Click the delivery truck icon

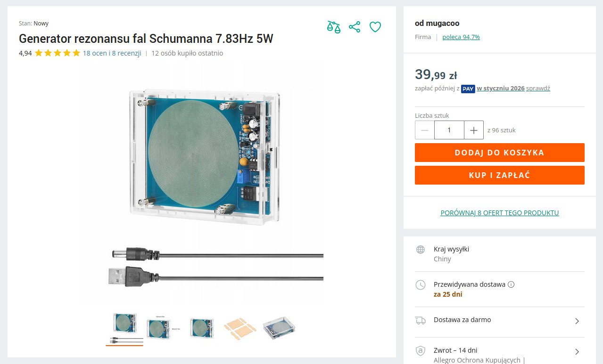coord(421,320)
